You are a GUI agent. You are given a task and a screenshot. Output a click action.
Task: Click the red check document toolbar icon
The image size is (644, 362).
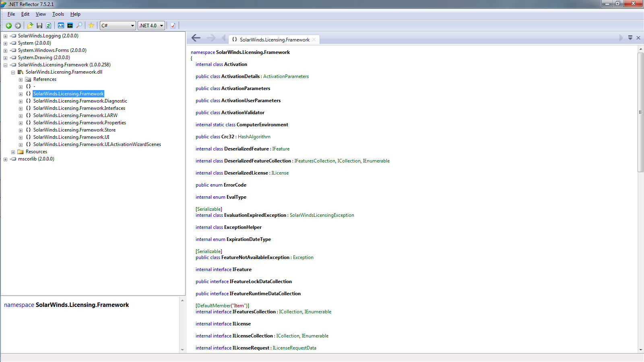(173, 25)
